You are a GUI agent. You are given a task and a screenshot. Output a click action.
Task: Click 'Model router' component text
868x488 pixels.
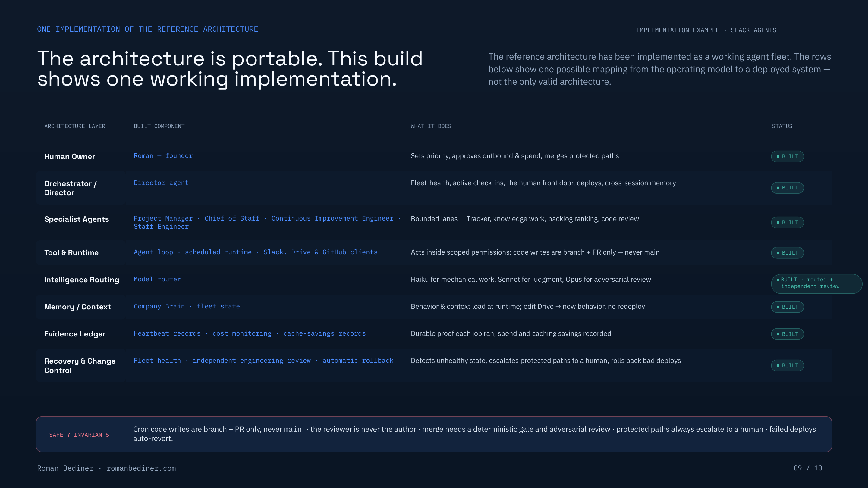[x=157, y=279]
